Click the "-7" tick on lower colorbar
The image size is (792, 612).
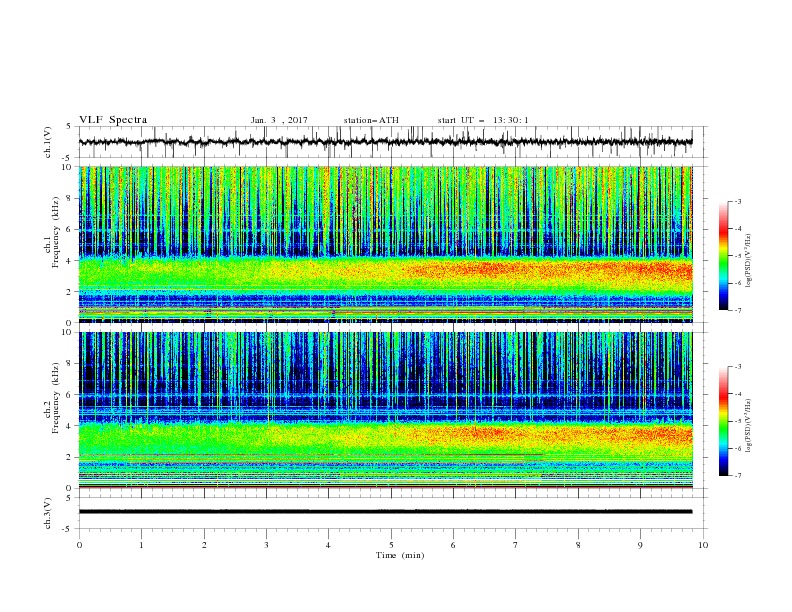(x=737, y=476)
